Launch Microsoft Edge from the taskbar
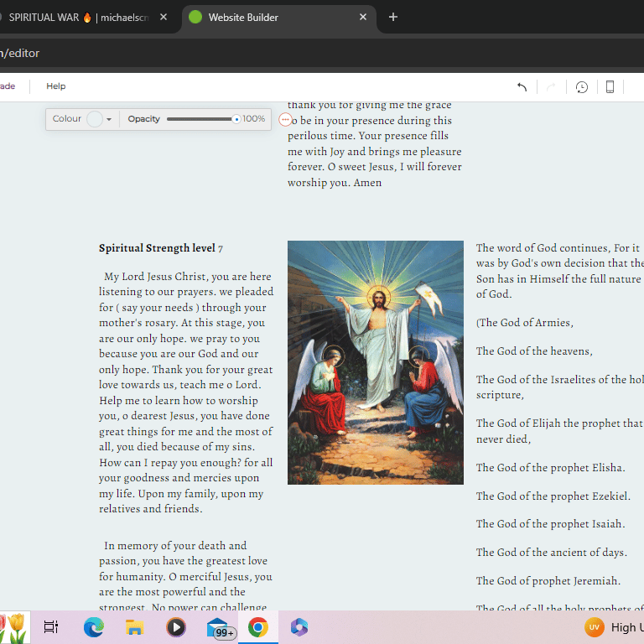This screenshot has height=644, width=644. 94,627
